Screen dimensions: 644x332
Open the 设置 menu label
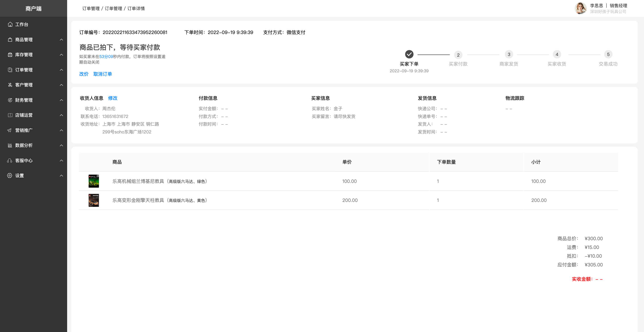click(19, 175)
